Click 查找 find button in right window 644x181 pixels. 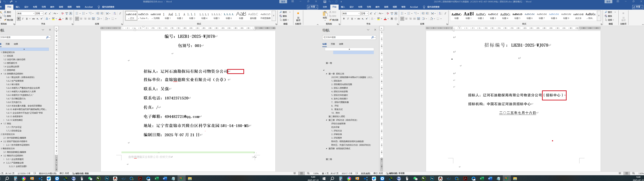coord(609,12)
